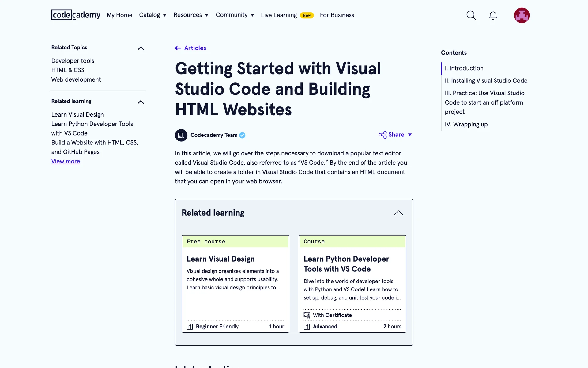Open the Developer tools topic link
The width and height of the screenshot is (588, 368).
[73, 61]
